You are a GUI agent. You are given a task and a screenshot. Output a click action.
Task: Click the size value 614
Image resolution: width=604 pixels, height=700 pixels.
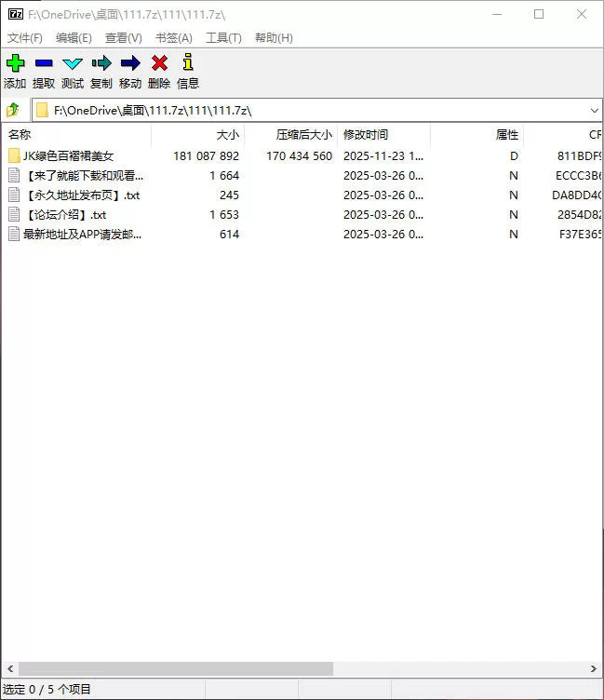[x=230, y=234]
